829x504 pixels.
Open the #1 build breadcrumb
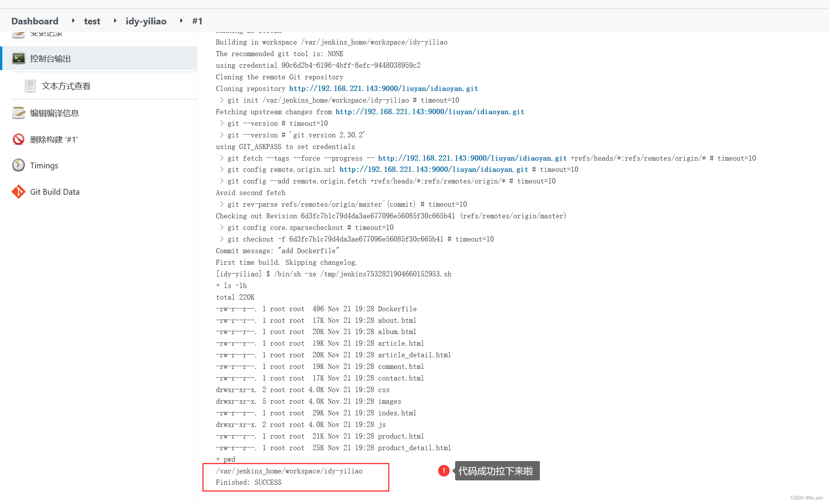coord(197,21)
